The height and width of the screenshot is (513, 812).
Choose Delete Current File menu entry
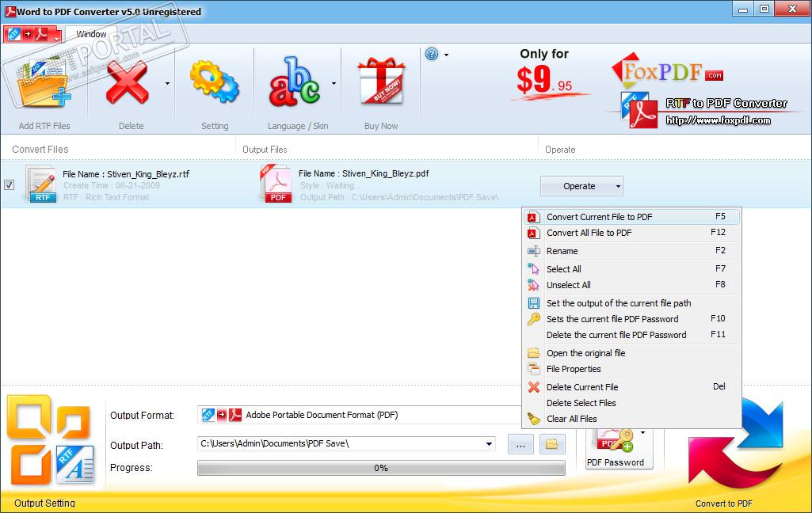[x=632, y=387]
